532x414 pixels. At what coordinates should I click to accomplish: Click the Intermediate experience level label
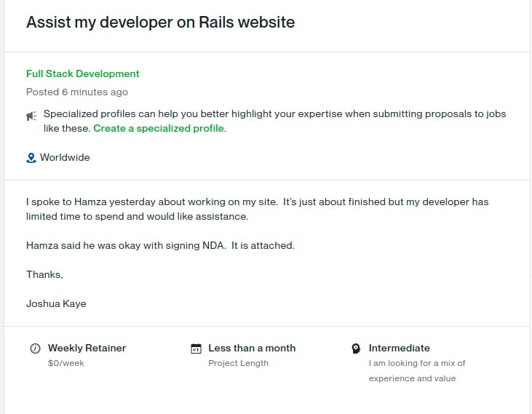tap(399, 348)
